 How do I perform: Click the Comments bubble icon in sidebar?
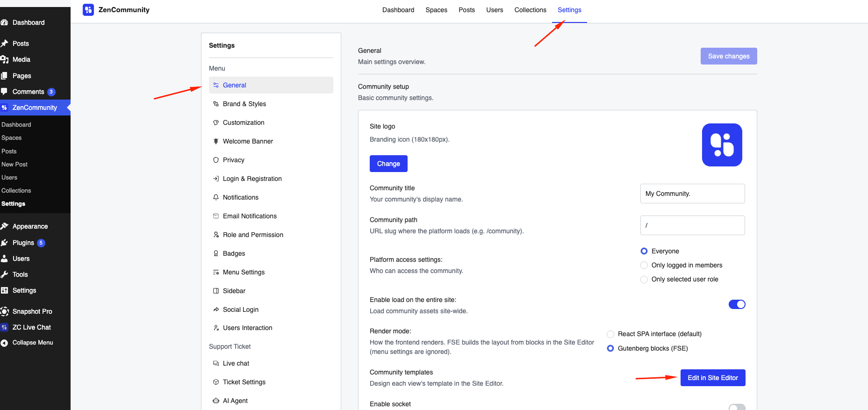click(4, 92)
